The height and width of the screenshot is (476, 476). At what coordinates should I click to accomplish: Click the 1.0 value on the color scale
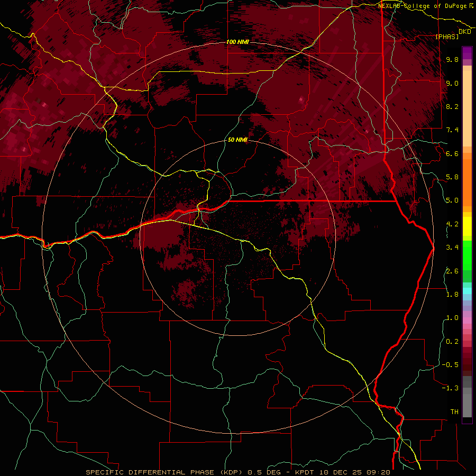452,318
